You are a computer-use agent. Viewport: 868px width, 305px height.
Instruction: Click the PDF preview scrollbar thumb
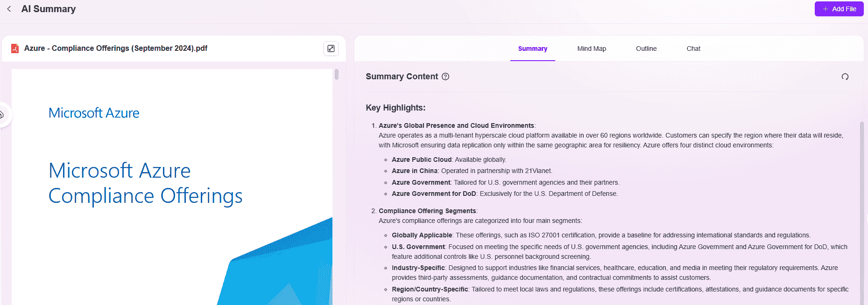pyautogui.click(x=337, y=74)
